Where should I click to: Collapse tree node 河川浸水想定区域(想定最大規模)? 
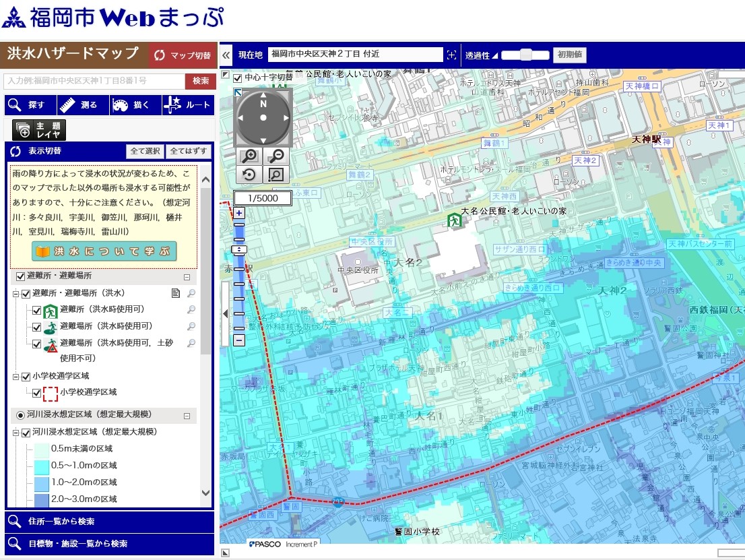pyautogui.click(x=15, y=433)
